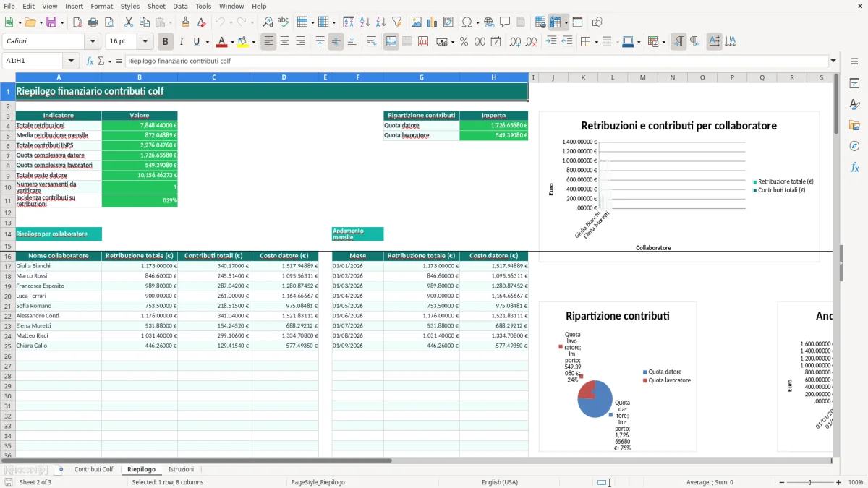
Task: Select column header B
Action: (140, 77)
